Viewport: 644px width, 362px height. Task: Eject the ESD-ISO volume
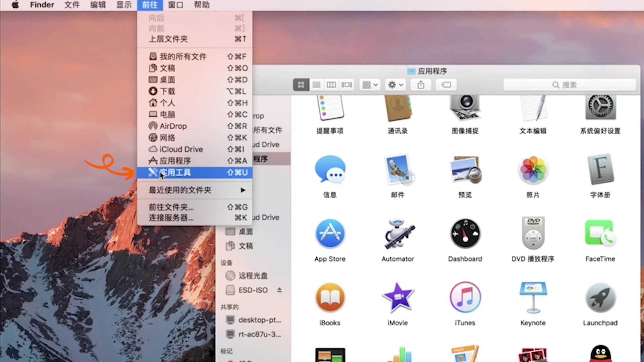(279, 290)
